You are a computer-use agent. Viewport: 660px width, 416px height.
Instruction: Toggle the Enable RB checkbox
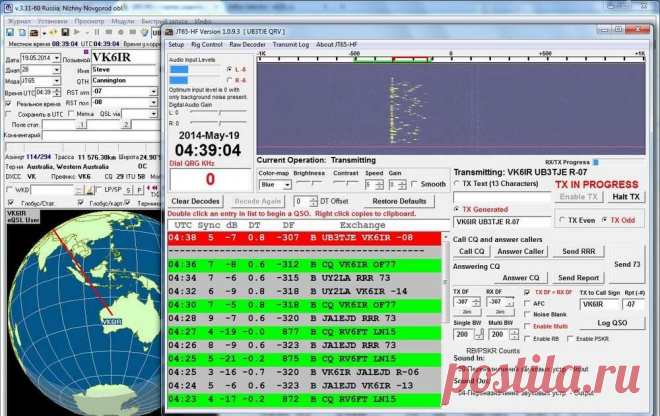point(527,339)
